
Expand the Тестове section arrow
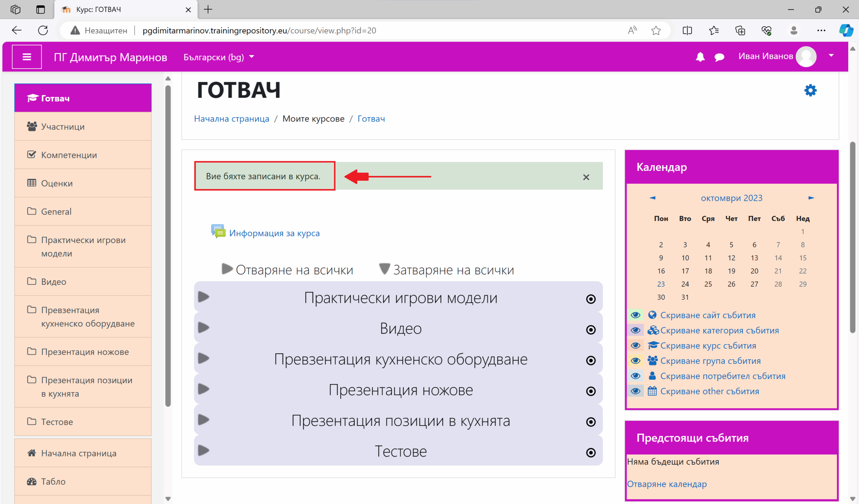(x=204, y=451)
